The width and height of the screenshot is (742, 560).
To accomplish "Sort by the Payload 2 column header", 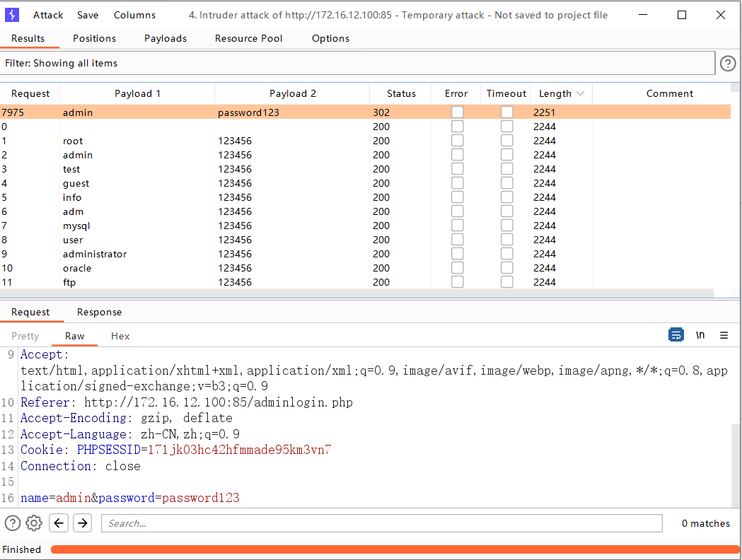I will pyautogui.click(x=292, y=93).
